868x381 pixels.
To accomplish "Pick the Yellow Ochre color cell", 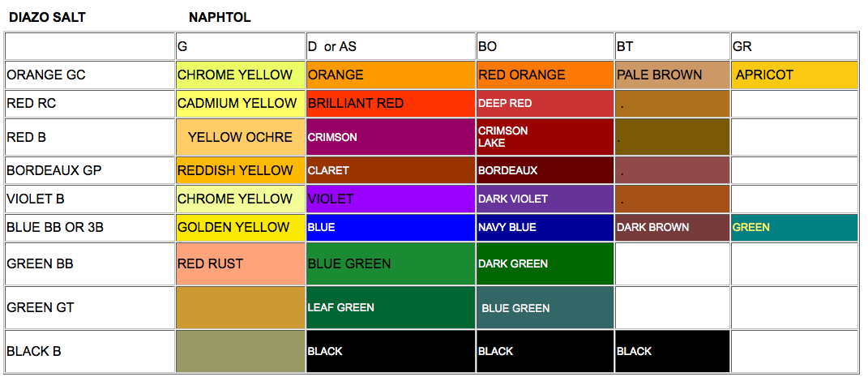I will [241, 137].
